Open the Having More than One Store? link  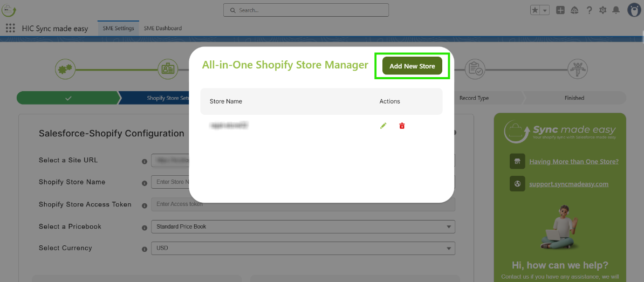coord(574,161)
